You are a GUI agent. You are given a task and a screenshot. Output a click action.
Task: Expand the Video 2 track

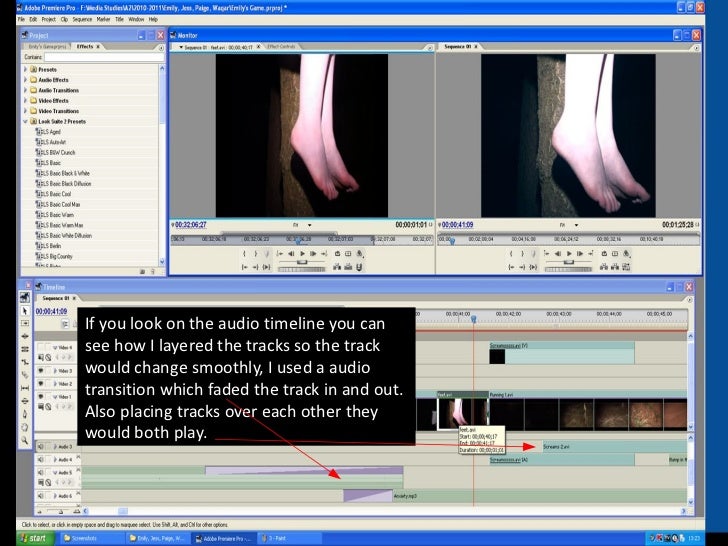56,384
